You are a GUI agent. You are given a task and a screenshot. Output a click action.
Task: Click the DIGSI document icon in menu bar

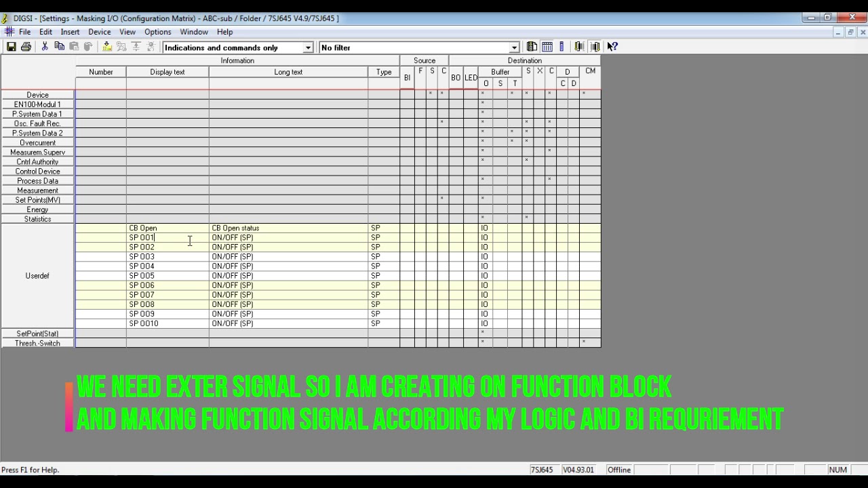[9, 32]
